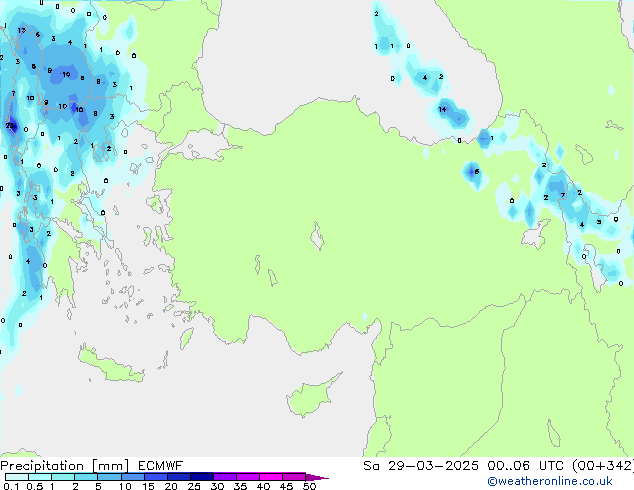Click the '19' precipitation value on the map

[66, 74]
